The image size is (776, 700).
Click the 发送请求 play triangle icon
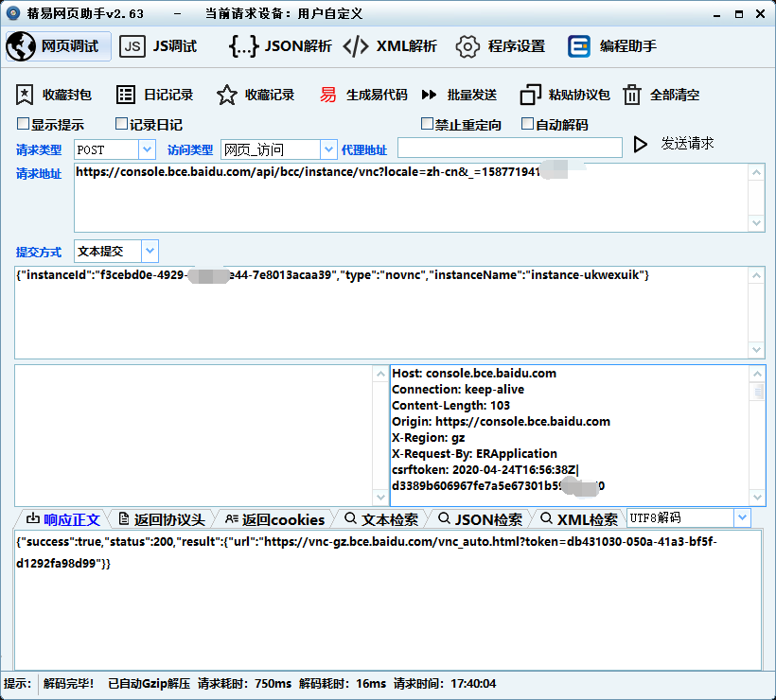pyautogui.click(x=641, y=145)
